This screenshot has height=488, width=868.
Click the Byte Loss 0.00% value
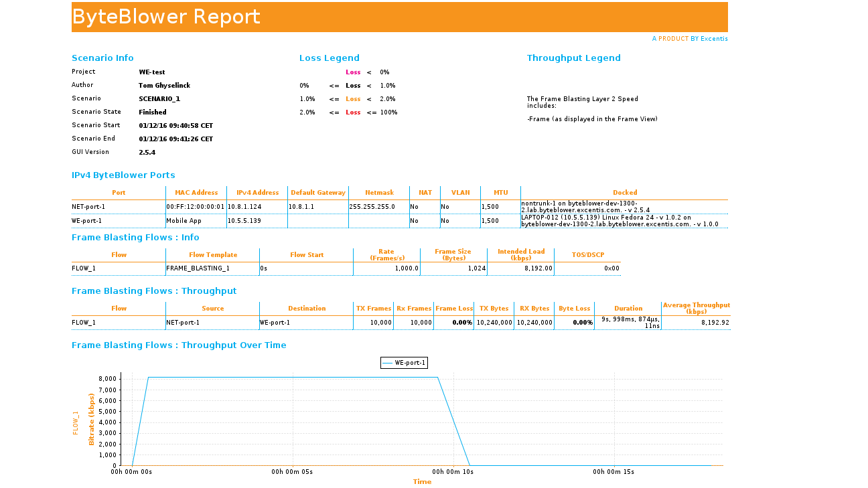[x=582, y=323]
